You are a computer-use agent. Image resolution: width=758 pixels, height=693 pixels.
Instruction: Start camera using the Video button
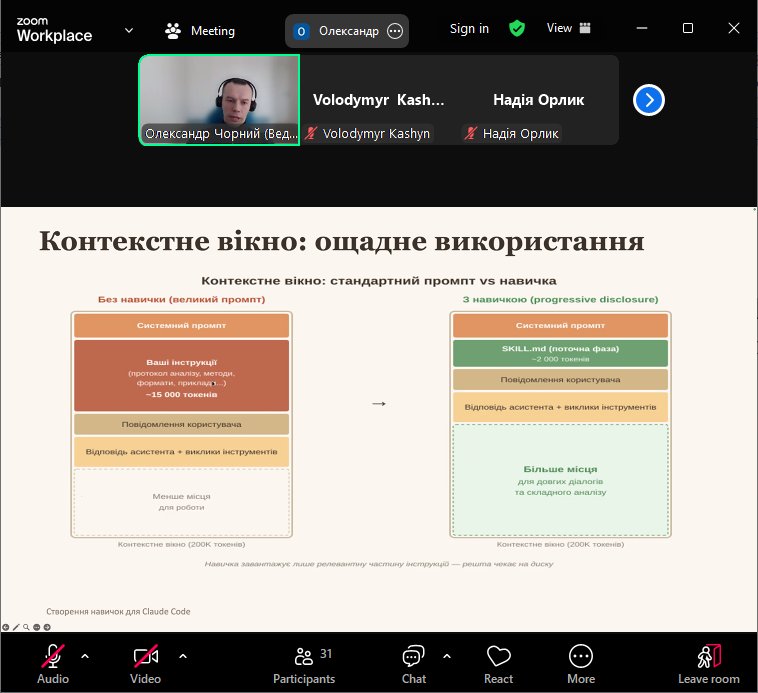click(145, 663)
